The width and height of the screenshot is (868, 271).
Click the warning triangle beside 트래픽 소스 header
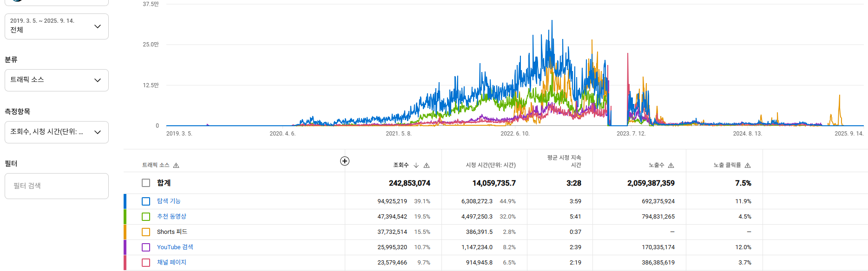pyautogui.click(x=176, y=166)
